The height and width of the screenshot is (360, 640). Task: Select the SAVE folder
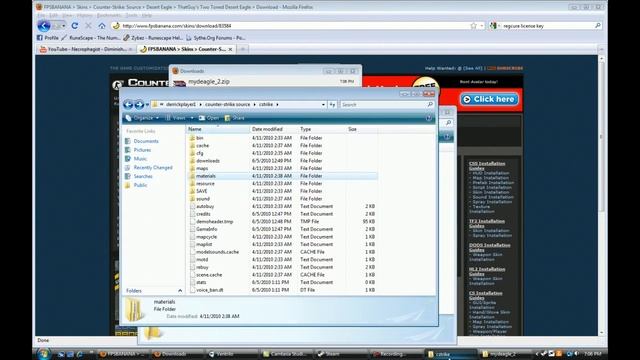point(202,191)
